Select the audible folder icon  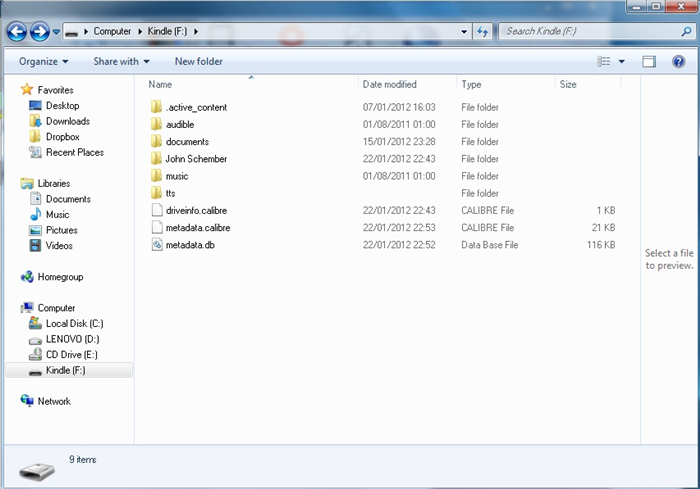tap(156, 124)
